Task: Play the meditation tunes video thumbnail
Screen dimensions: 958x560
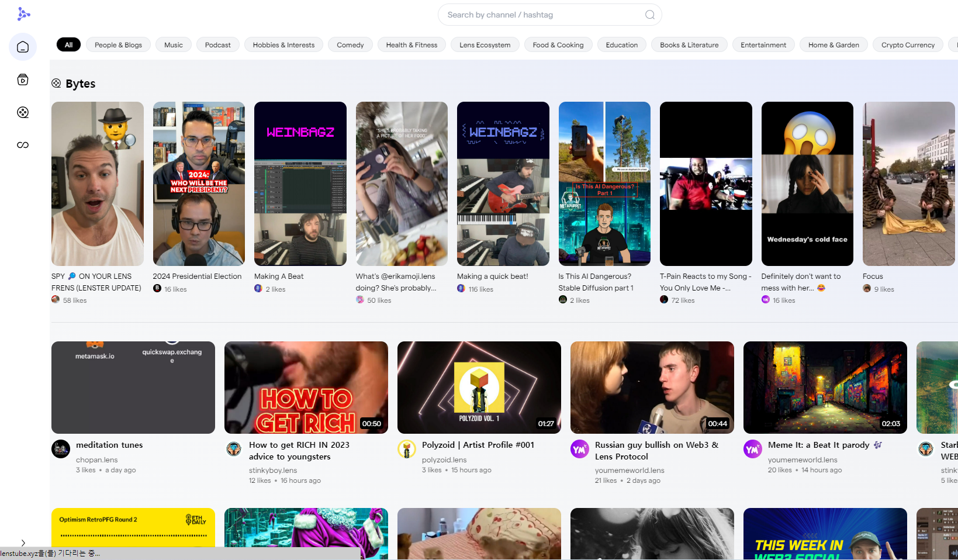Action: click(133, 388)
